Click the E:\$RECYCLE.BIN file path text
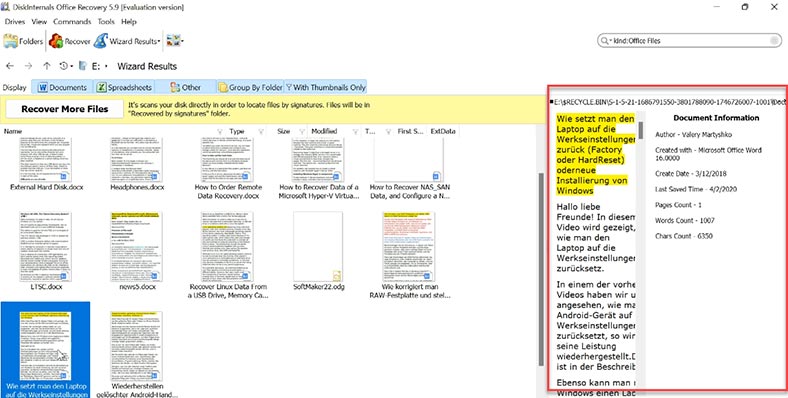Image resolution: width=788 pixels, height=398 pixels. click(x=669, y=102)
